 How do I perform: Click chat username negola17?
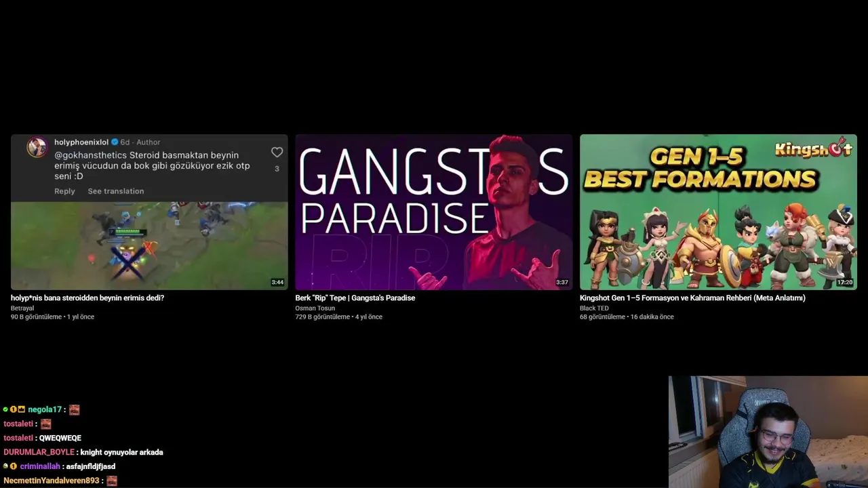[x=45, y=409]
